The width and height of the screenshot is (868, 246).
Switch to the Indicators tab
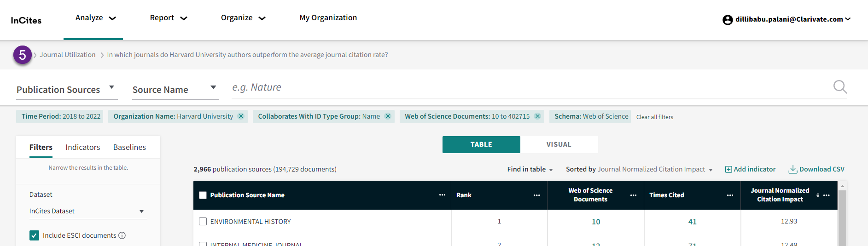83,147
